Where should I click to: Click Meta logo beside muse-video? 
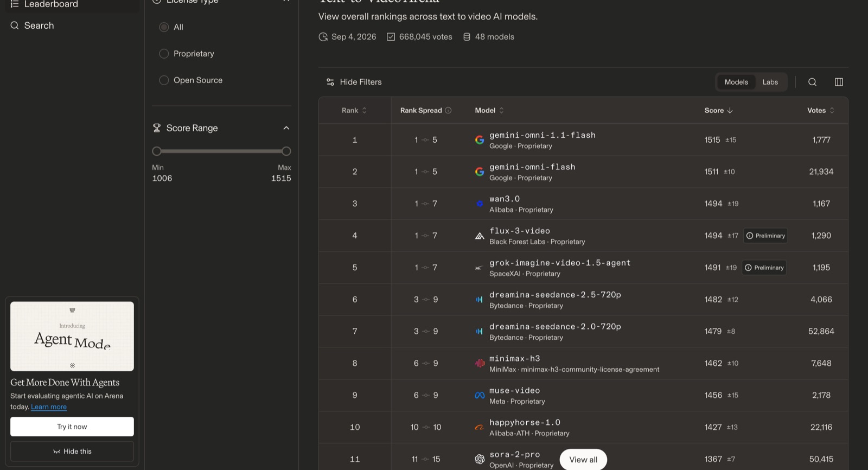click(480, 395)
